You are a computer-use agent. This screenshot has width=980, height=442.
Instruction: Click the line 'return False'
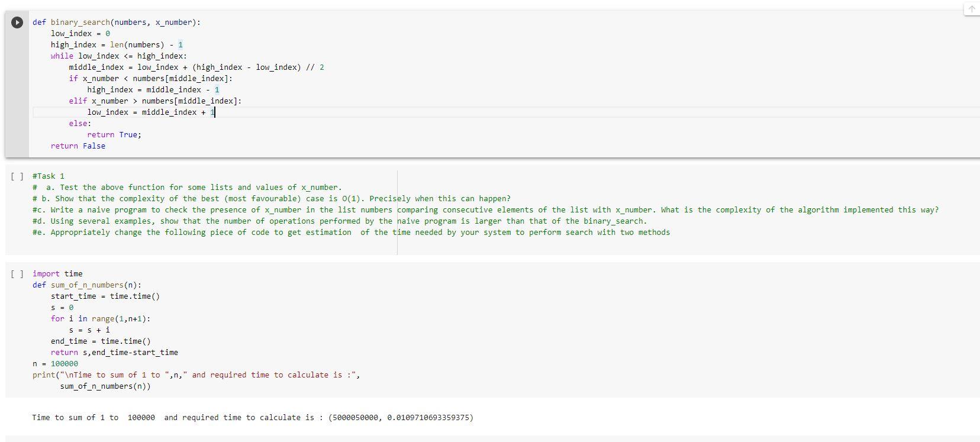(78, 146)
